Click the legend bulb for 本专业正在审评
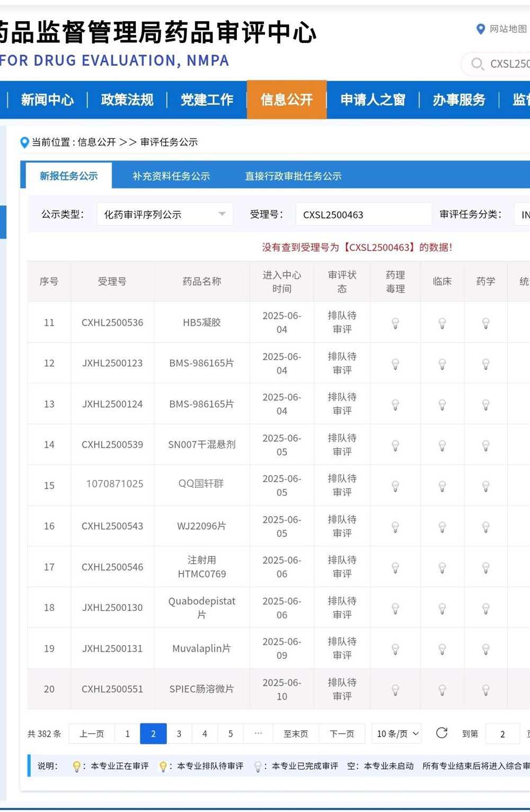The height and width of the screenshot is (812, 530). click(76, 766)
